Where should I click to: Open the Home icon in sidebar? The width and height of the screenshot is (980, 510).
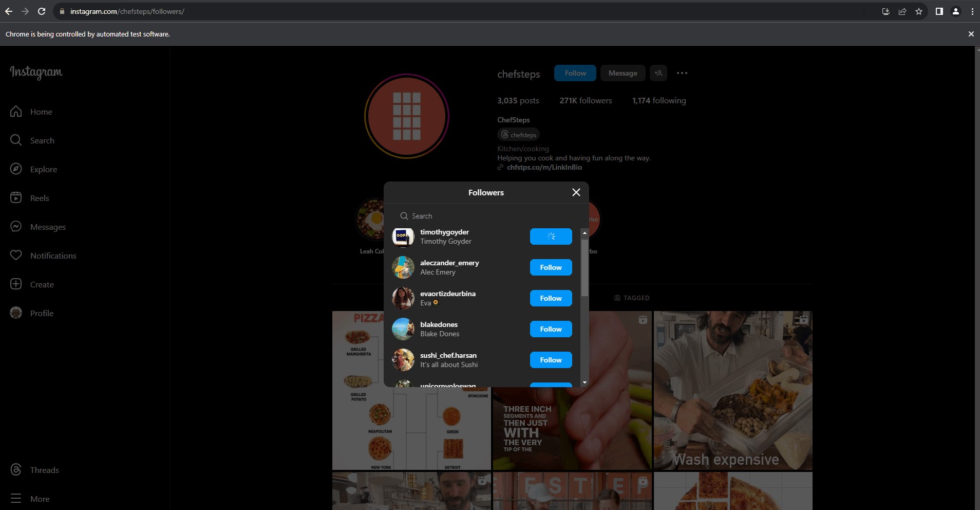(16, 112)
